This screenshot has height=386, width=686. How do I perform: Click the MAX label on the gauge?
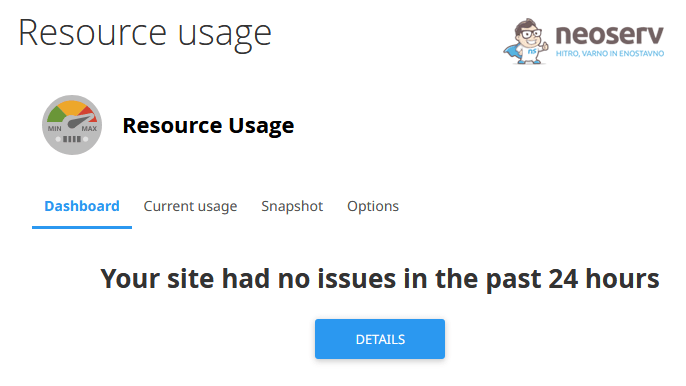click(x=89, y=129)
